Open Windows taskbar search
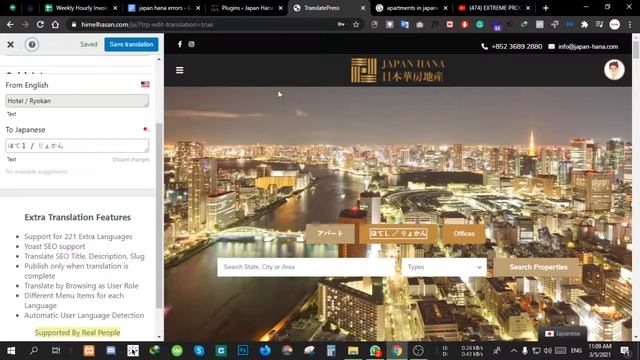This screenshot has width=640, height=360. [34, 351]
